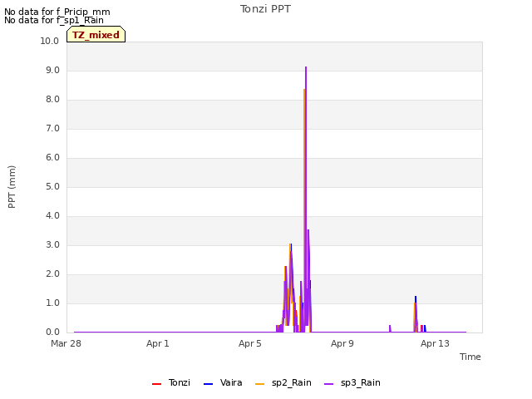Click the TZ_mixed annotation label
The height and width of the screenshot is (399, 532).
pos(96,35)
